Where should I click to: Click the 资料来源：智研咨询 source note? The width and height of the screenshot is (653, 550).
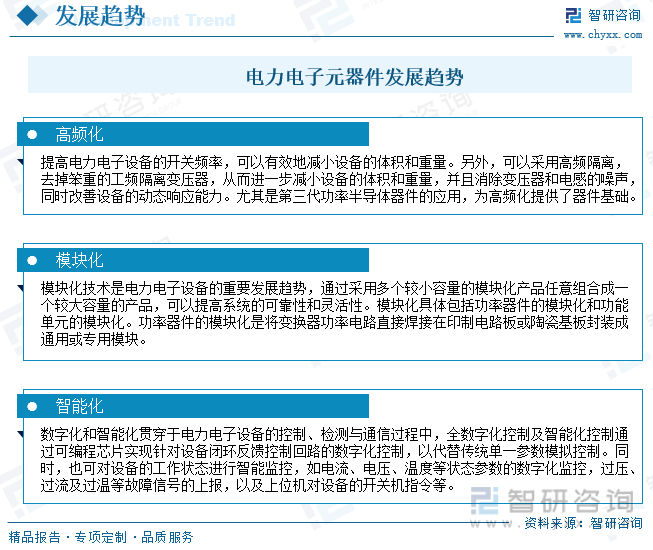[583, 523]
